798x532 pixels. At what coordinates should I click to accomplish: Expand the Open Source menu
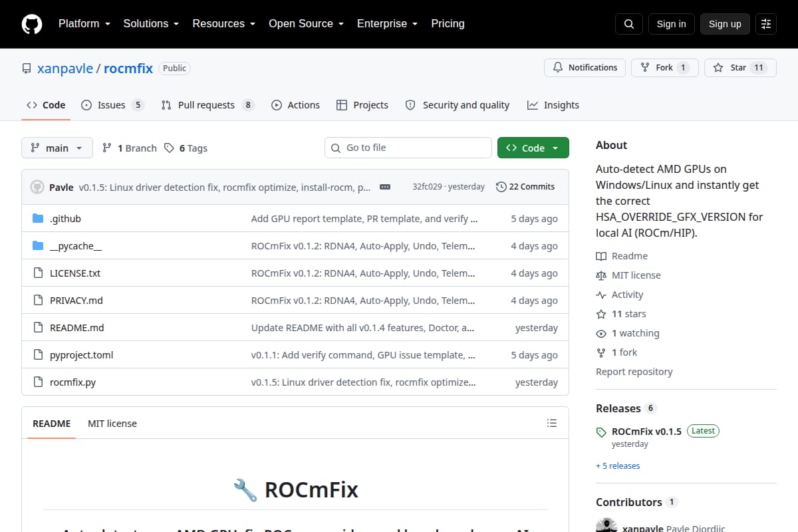(x=306, y=24)
